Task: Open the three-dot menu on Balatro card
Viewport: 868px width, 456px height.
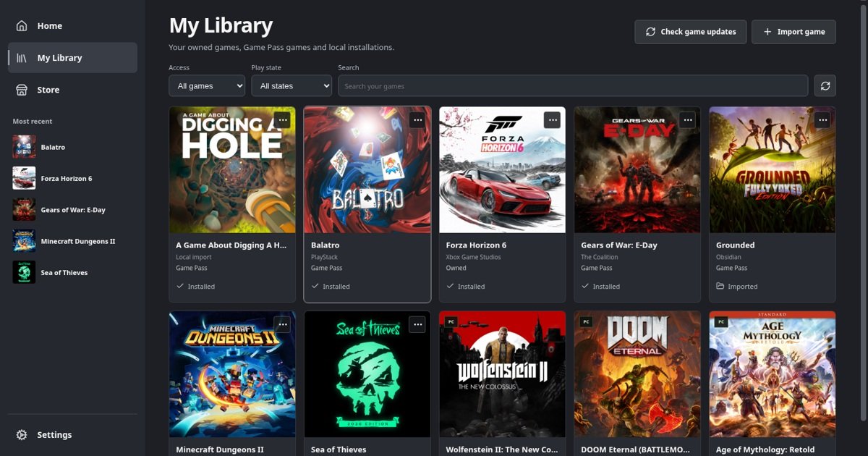Action: [x=417, y=120]
